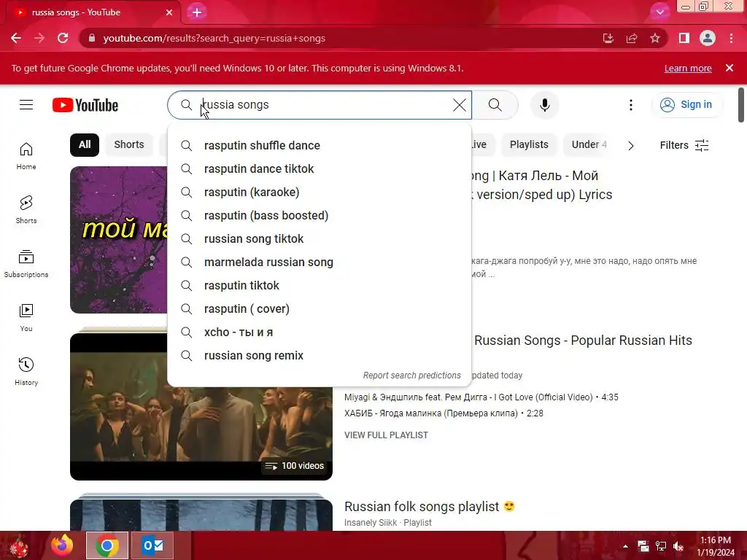Open YouTube settings three-dot menu
Screen dimensions: 747x560
[631, 105]
